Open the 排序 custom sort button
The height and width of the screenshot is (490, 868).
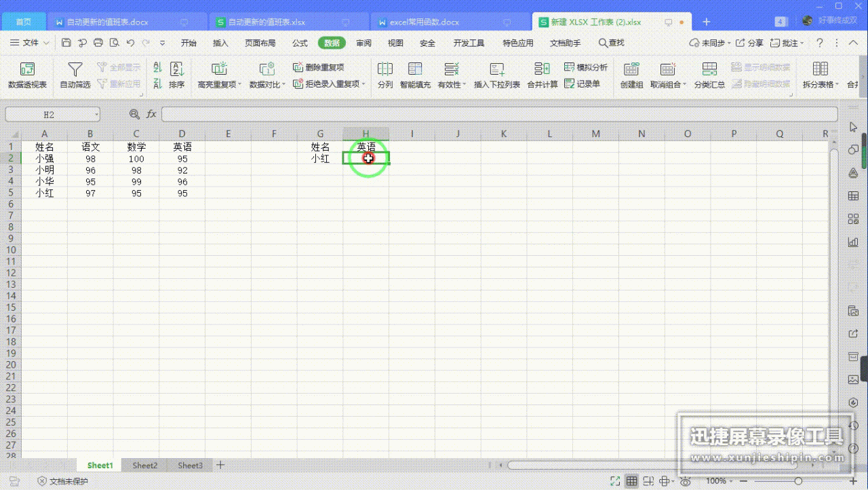pos(177,75)
